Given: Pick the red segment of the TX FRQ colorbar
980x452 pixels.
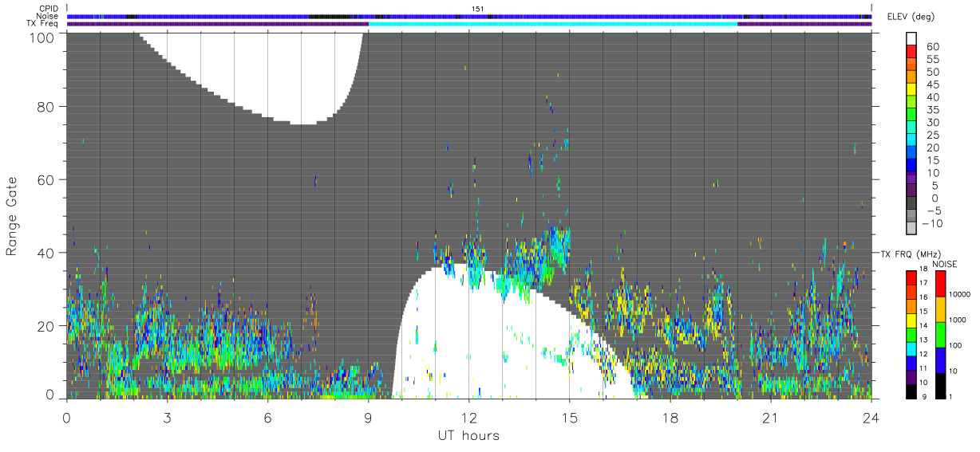Looking at the screenshot, I should pos(911,278).
